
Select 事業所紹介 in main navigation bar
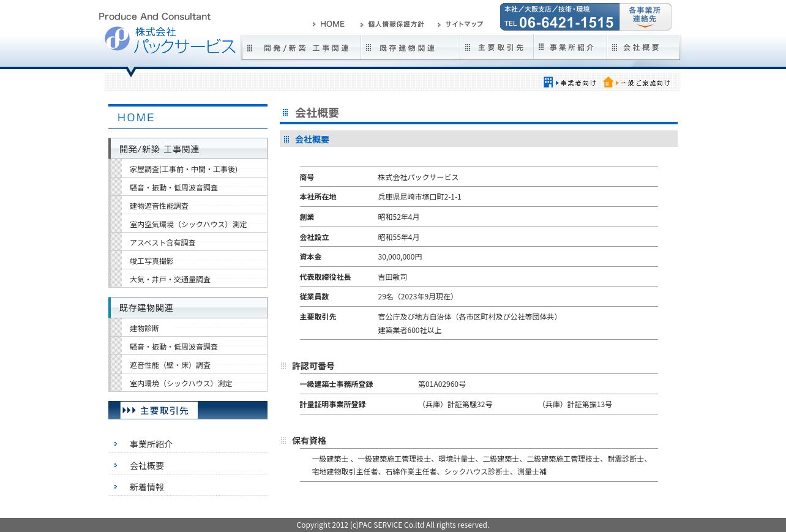(x=570, y=48)
